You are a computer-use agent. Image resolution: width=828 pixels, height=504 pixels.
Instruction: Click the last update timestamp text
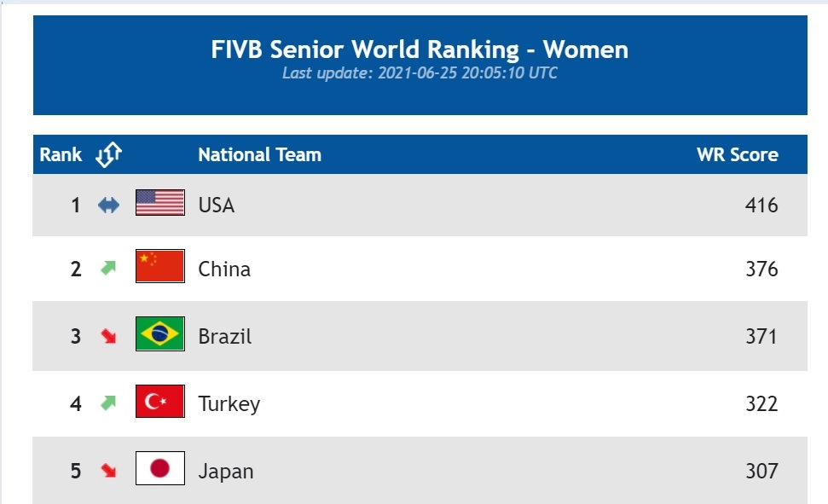418,73
